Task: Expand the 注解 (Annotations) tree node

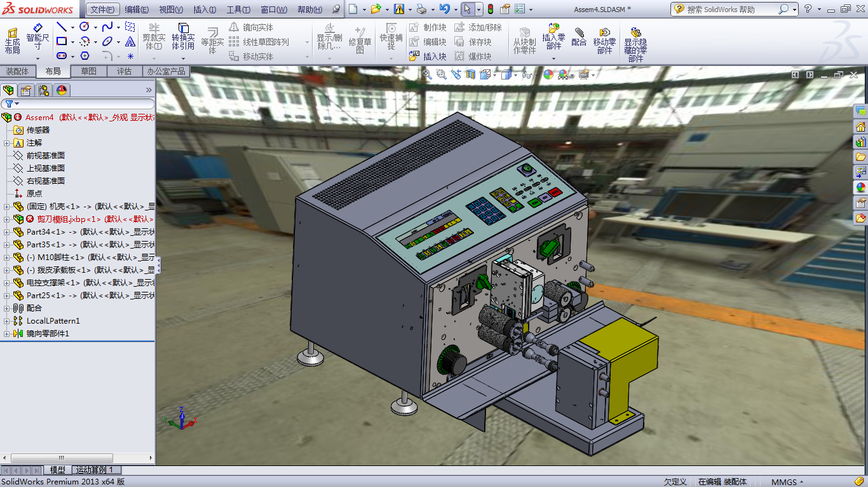Action: 6,143
